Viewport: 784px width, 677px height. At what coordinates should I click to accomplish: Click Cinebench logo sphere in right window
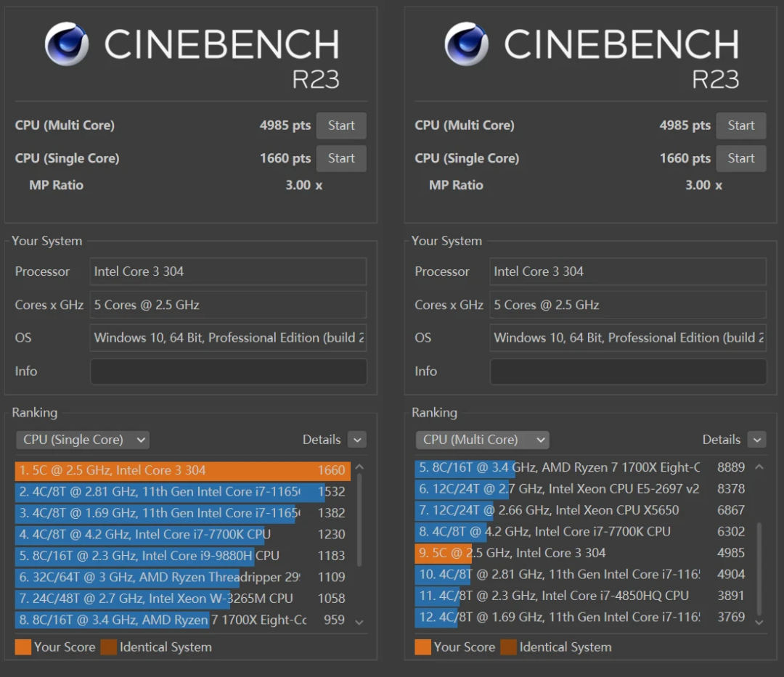tap(467, 44)
